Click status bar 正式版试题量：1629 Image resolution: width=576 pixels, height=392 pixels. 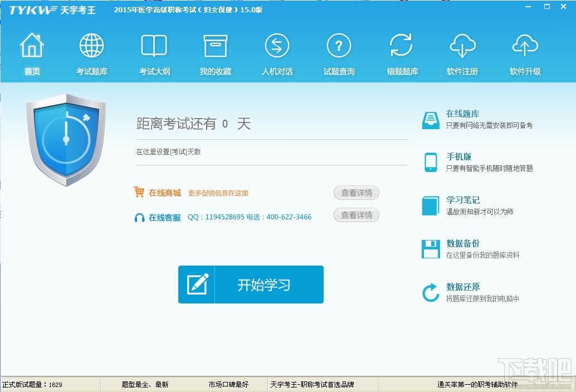(x=32, y=385)
